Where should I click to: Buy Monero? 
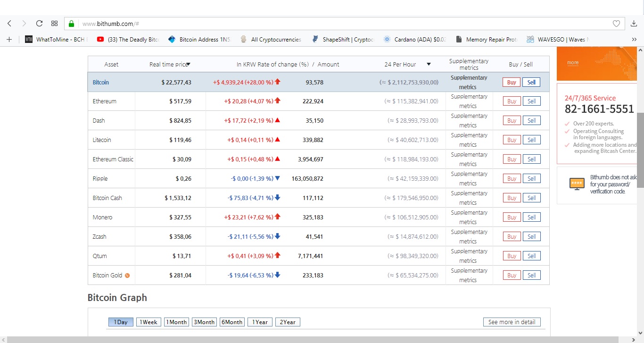click(512, 217)
